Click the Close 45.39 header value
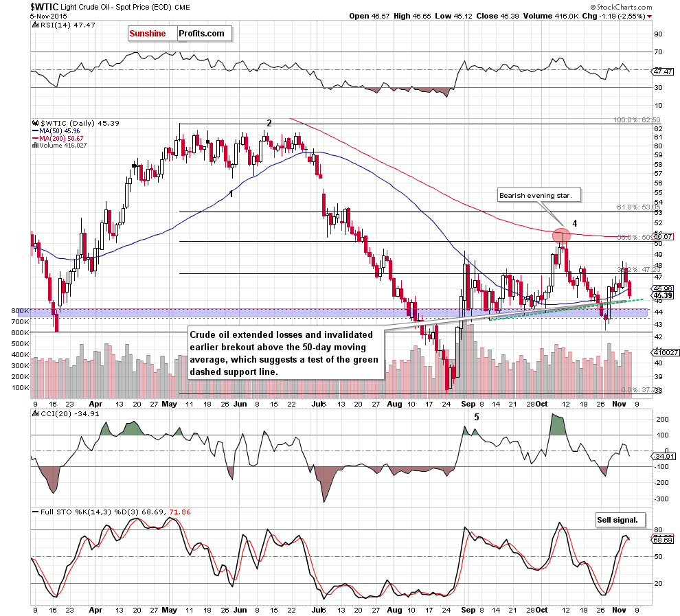The width and height of the screenshot is (680, 616). point(497,16)
